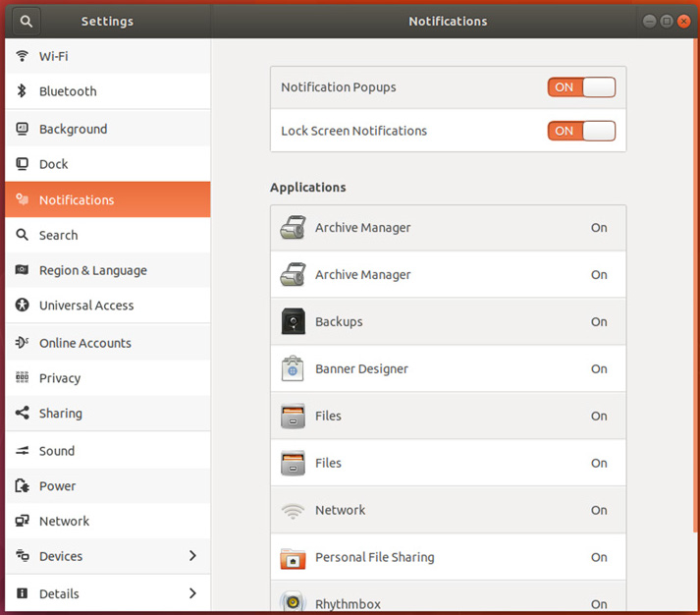
Task: Click the Wi-Fi icon in the sidebar
Action: pyautogui.click(x=22, y=56)
